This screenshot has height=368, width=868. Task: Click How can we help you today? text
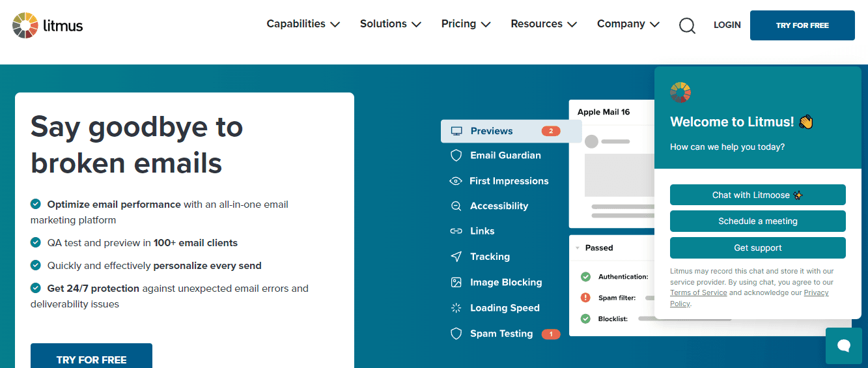coord(727,147)
